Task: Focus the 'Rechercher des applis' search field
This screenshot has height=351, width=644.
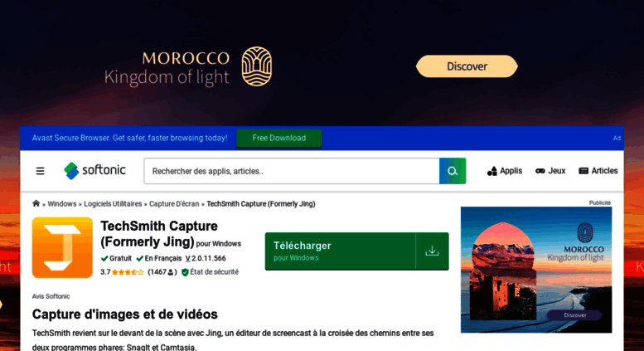Action: tap(292, 171)
